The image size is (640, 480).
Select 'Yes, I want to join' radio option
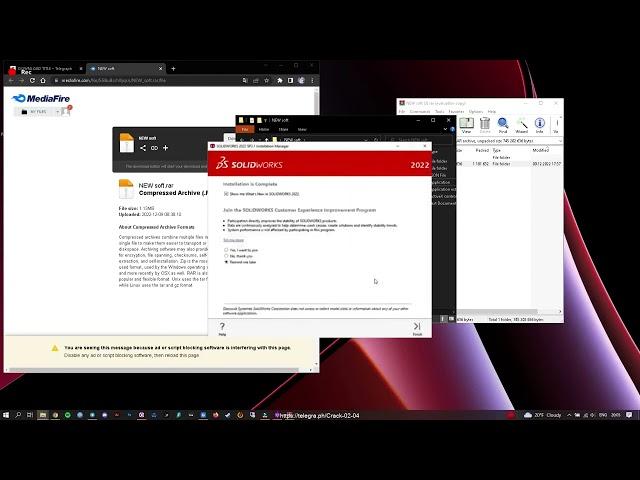(x=226, y=250)
